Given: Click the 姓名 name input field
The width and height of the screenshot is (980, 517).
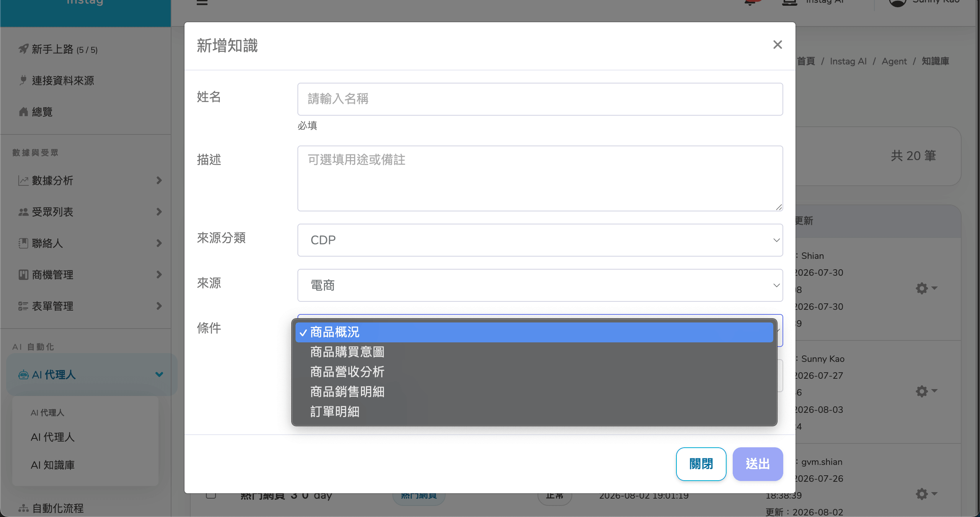Looking at the screenshot, I should (540, 99).
